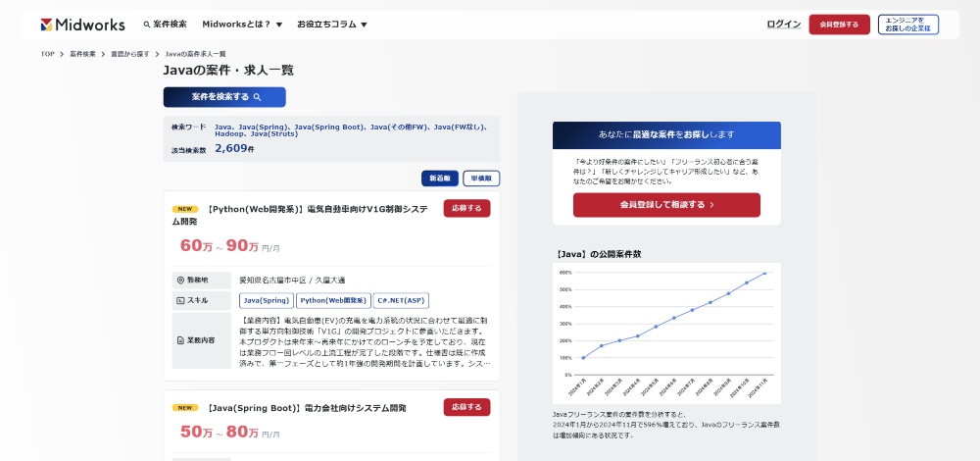This screenshot has width=980, height=461.
Task: Click the Javaの案件・求人一覧 heading
Action: click(x=228, y=71)
